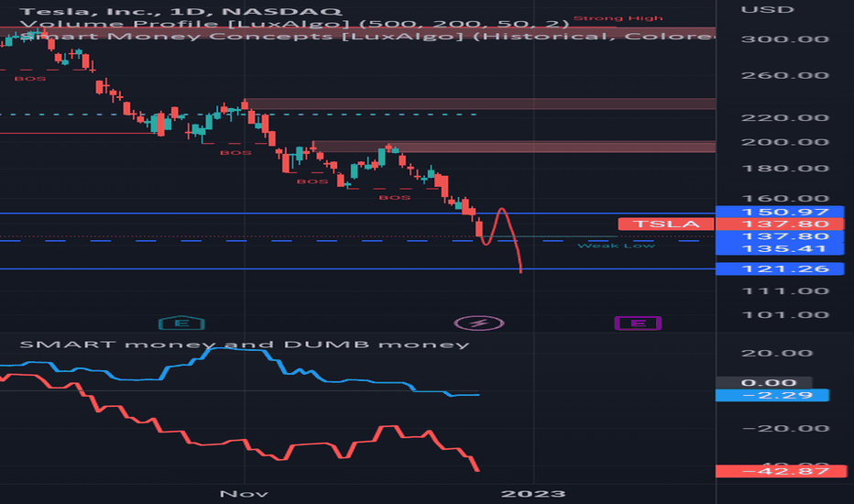Select the 135.41 price level label
Viewport: 854px width, 504px height.
pos(780,248)
